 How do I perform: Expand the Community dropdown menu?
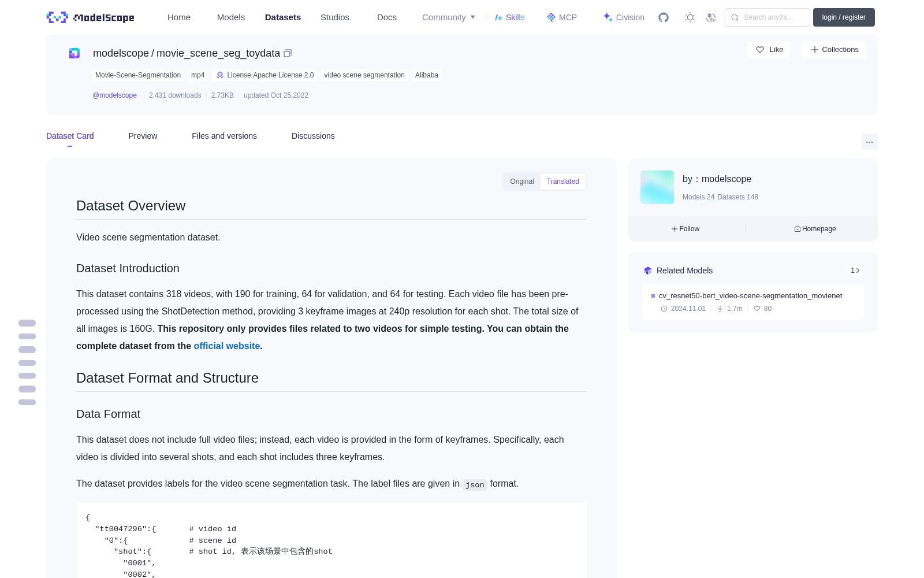point(449,17)
